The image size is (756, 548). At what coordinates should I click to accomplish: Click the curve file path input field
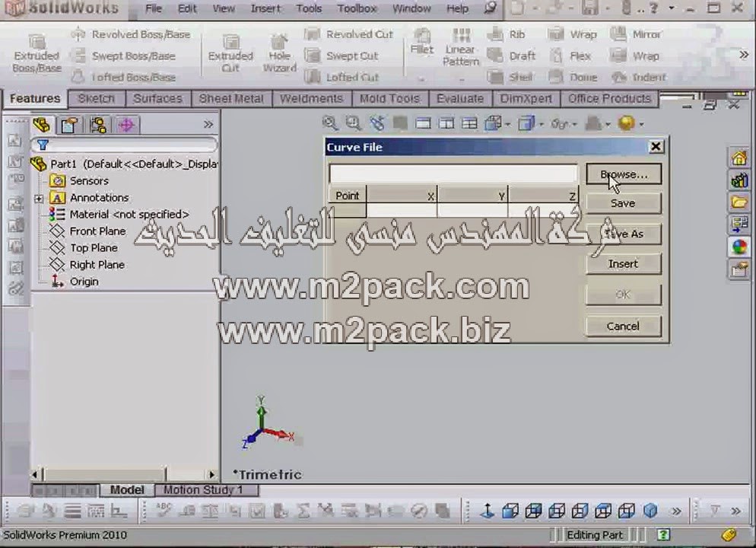[453, 174]
